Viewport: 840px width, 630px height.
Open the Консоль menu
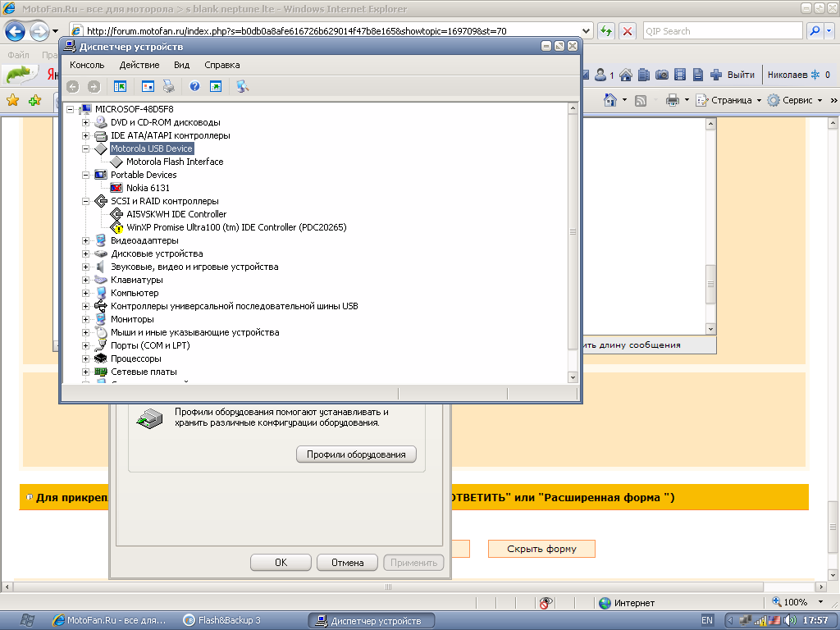point(87,65)
